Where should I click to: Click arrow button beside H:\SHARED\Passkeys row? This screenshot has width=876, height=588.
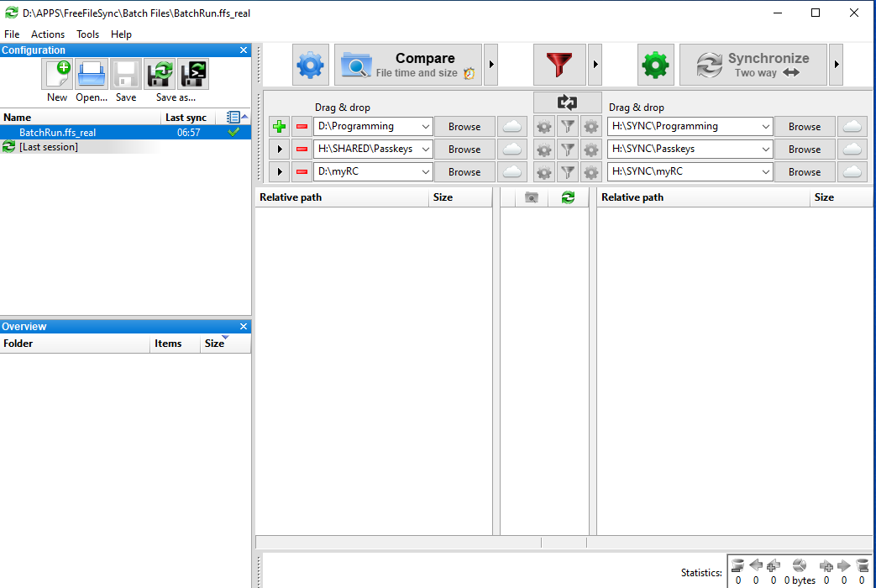[x=280, y=150]
